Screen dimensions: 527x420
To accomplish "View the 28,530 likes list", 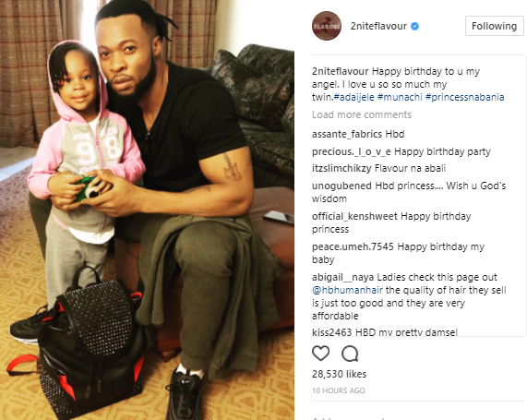I will 339,374.
